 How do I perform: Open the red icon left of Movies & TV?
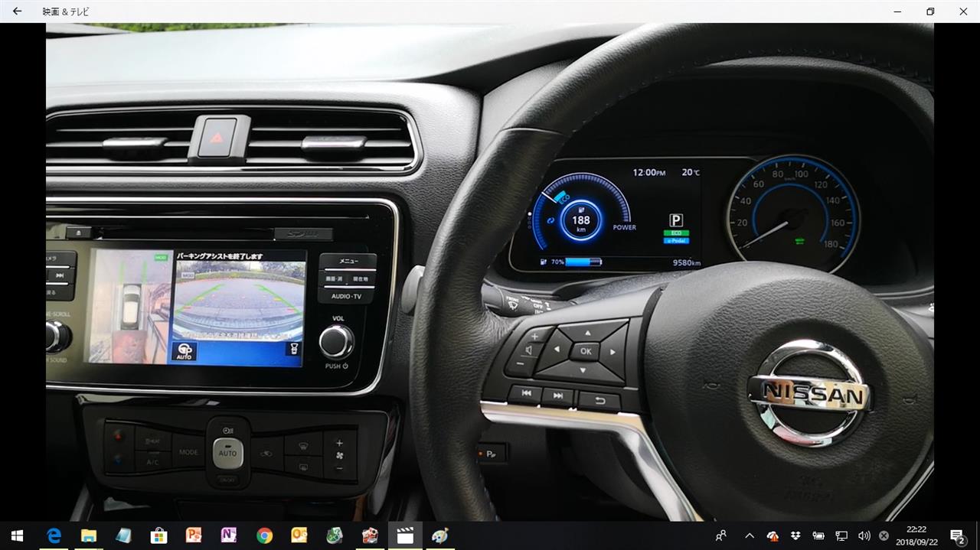(370, 535)
